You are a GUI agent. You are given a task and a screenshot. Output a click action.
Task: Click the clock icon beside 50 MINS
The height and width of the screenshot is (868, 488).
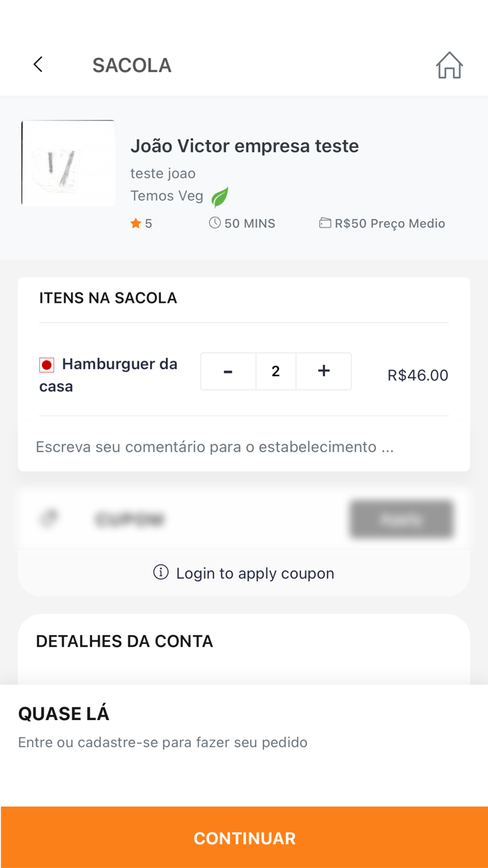(x=213, y=222)
